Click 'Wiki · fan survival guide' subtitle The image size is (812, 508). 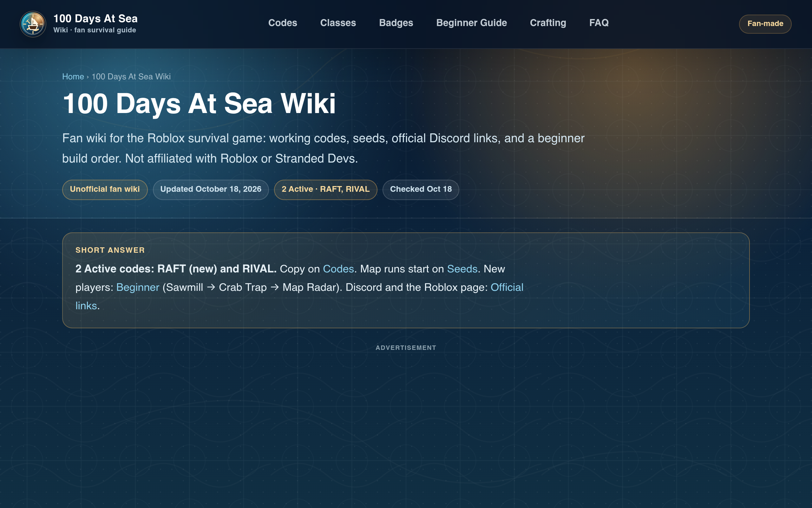click(95, 30)
